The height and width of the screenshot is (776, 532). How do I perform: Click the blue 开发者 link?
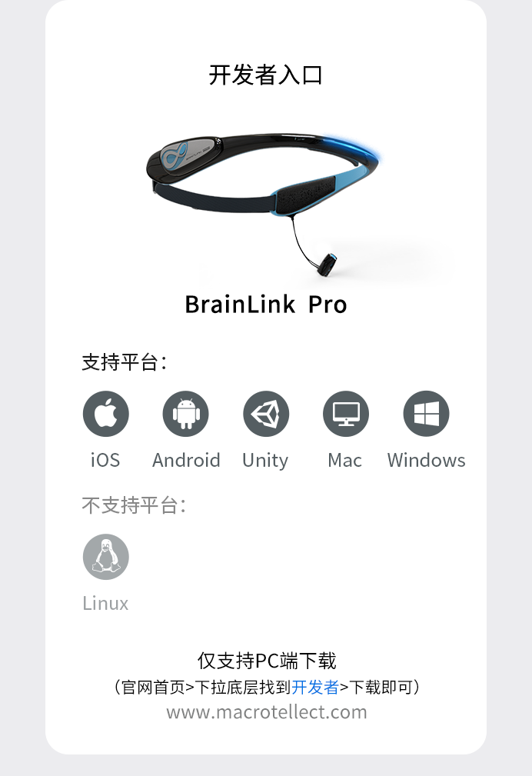point(315,687)
